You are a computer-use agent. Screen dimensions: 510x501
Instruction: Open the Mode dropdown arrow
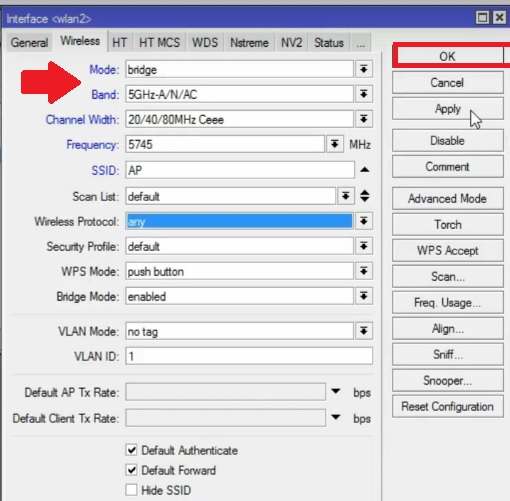point(364,69)
